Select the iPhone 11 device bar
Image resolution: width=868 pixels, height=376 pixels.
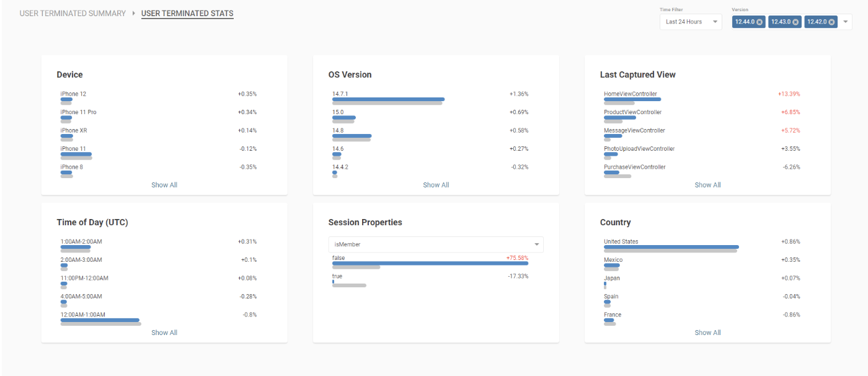pyautogui.click(x=76, y=154)
